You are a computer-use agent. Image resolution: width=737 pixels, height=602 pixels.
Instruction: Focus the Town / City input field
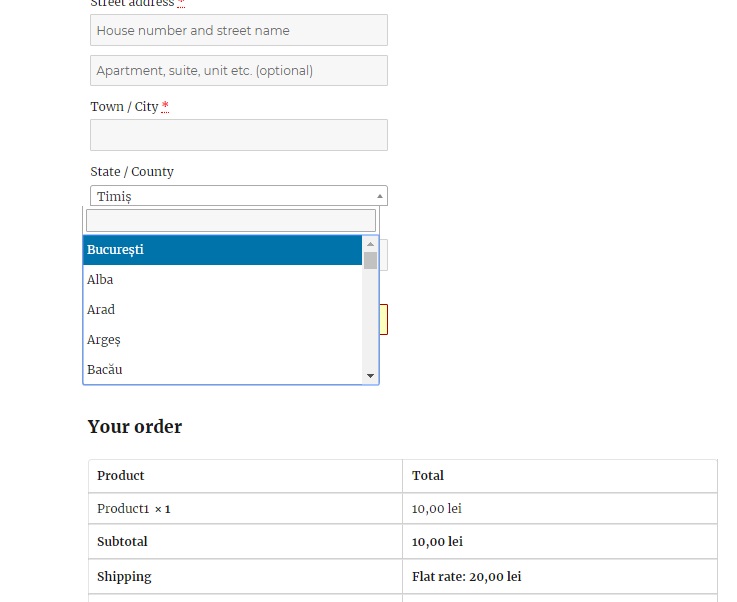pyautogui.click(x=239, y=135)
